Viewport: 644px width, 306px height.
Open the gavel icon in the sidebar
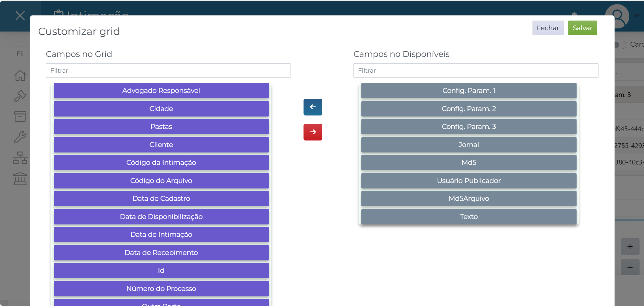tap(20, 96)
